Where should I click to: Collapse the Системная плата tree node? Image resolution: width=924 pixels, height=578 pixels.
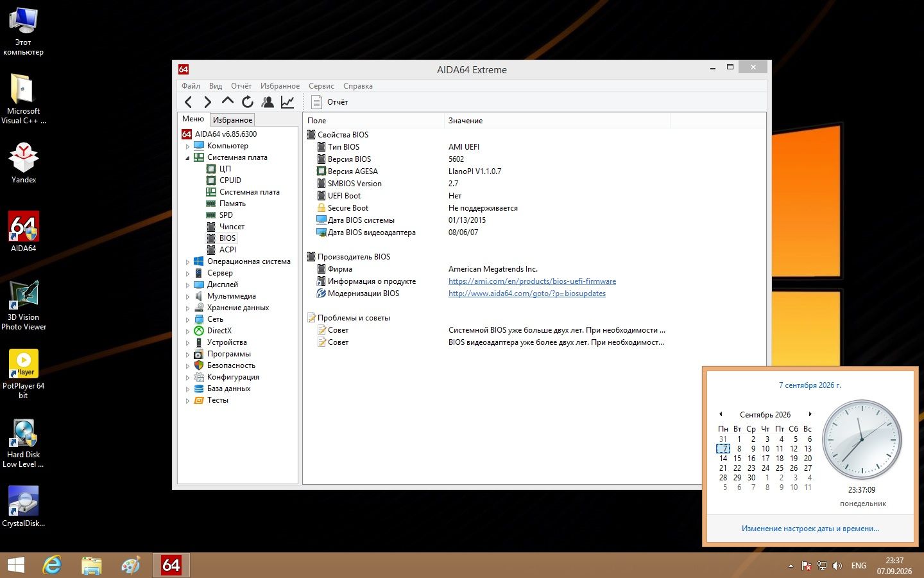[187, 158]
